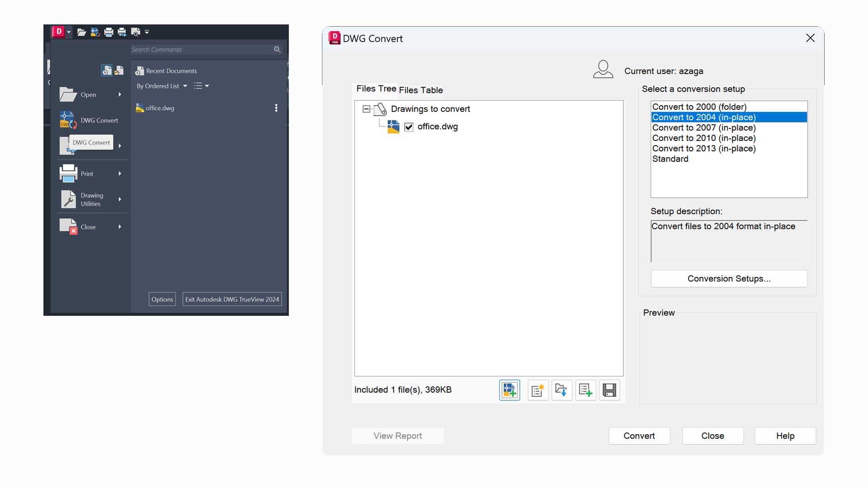Click the Open List folder icon

561,390
